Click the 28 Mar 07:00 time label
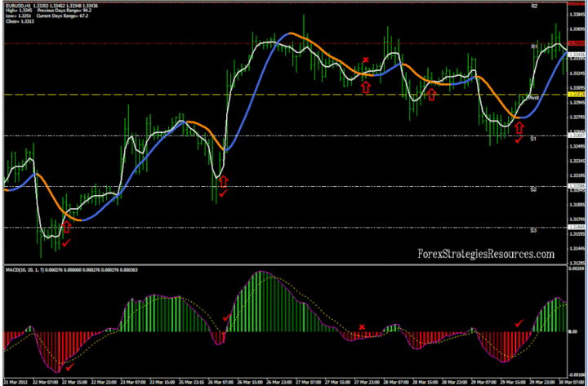The height and width of the screenshot is (386, 588). [396, 382]
